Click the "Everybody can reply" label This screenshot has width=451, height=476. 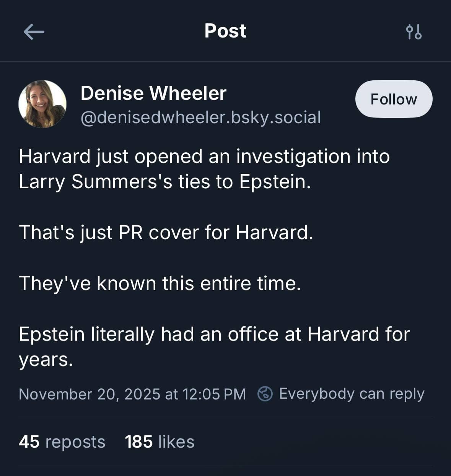pyautogui.click(x=352, y=394)
